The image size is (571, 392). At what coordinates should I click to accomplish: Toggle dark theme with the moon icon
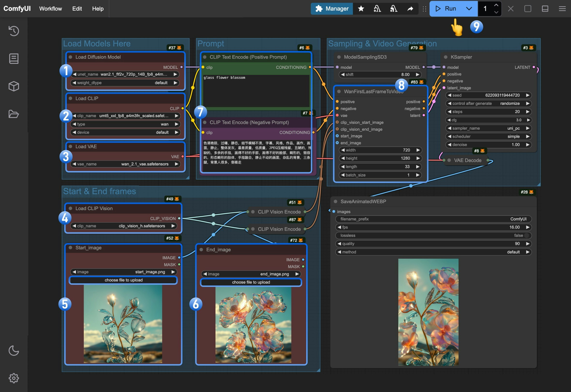click(x=14, y=351)
